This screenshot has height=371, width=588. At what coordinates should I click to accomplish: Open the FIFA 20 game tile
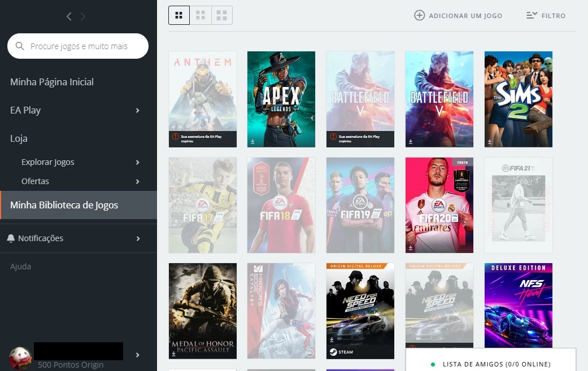(x=439, y=206)
